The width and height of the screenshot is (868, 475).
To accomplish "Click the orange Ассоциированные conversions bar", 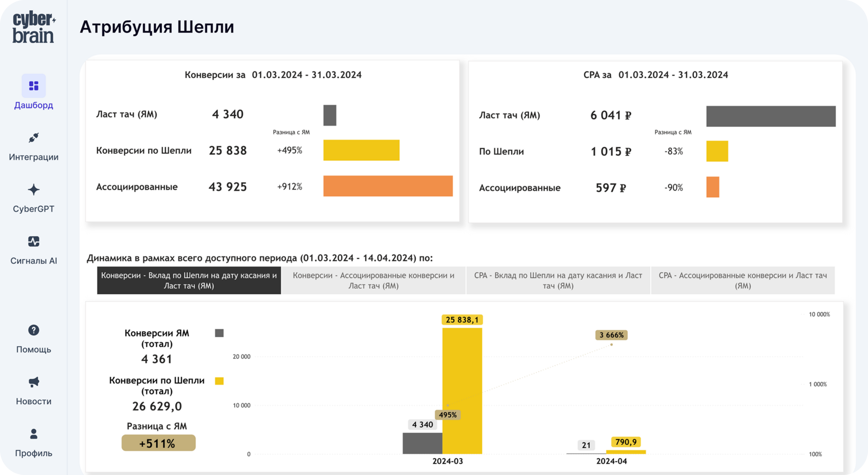I will 388,186.
